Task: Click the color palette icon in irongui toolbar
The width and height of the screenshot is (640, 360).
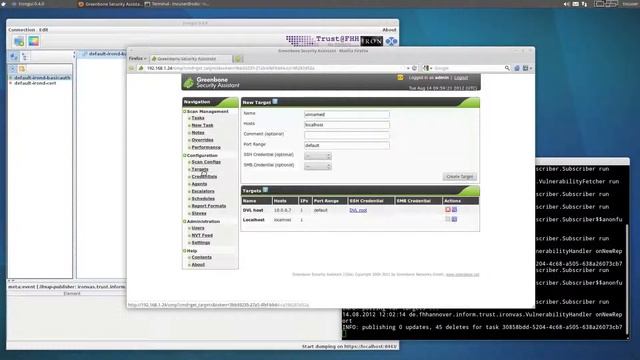Action: [x=33, y=41]
